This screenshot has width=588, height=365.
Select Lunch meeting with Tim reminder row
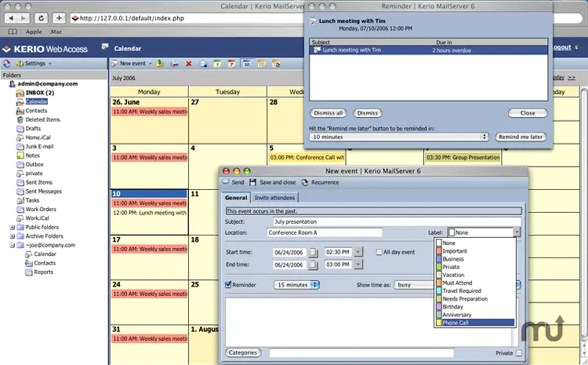coord(428,50)
